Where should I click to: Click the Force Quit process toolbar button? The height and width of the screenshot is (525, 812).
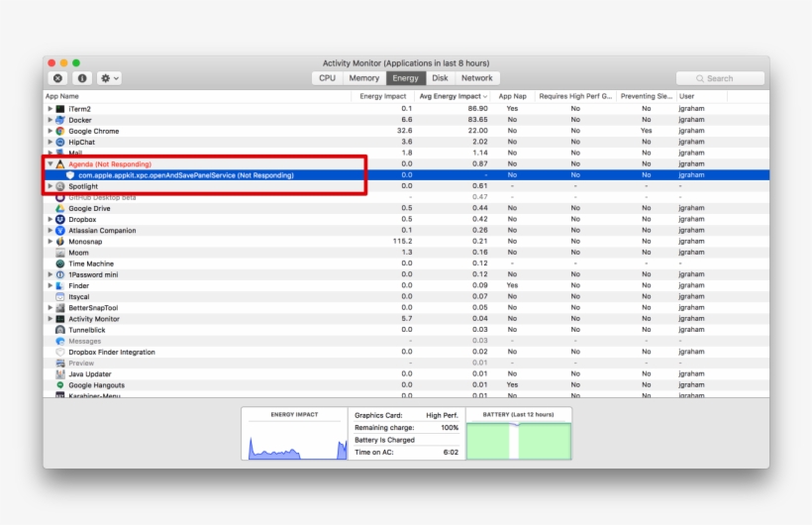[58, 78]
